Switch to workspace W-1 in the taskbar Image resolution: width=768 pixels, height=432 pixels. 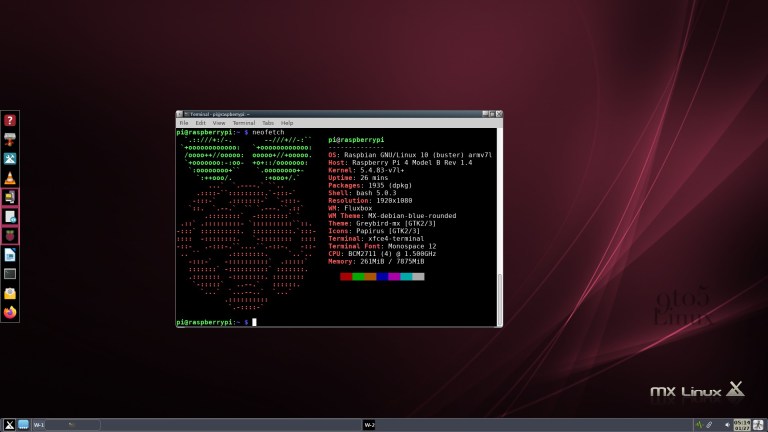39,424
